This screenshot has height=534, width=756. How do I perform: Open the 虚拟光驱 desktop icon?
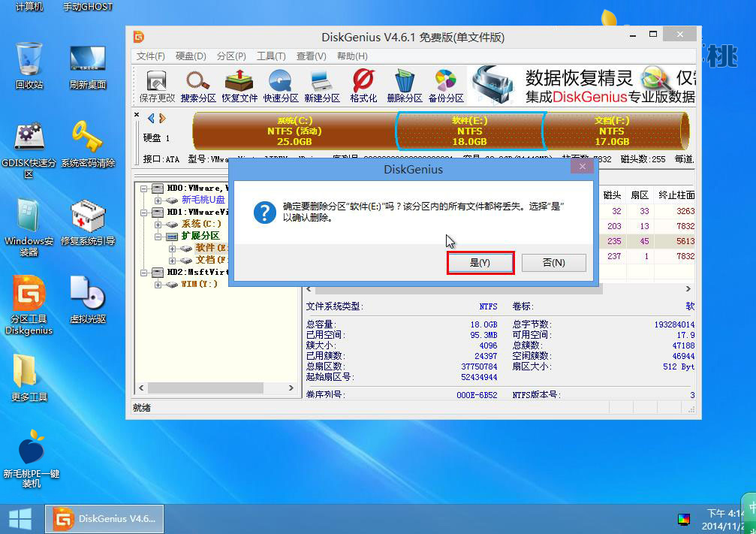coord(88,300)
